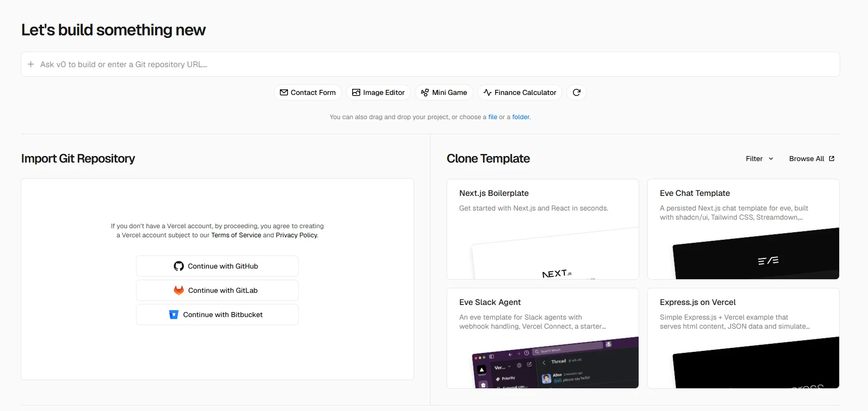Click the Eve Chat Template preview thumbnail
Screen dimensions: 868x411
(756, 253)
